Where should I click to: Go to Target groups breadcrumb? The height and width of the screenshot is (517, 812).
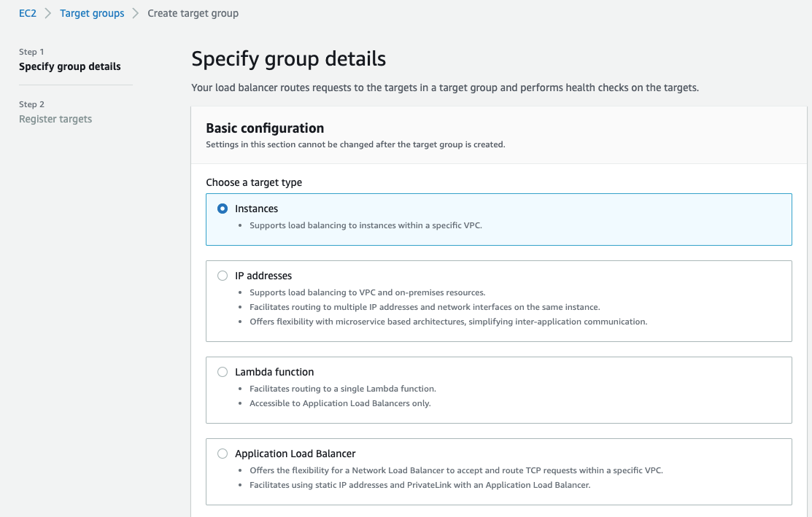pos(92,13)
